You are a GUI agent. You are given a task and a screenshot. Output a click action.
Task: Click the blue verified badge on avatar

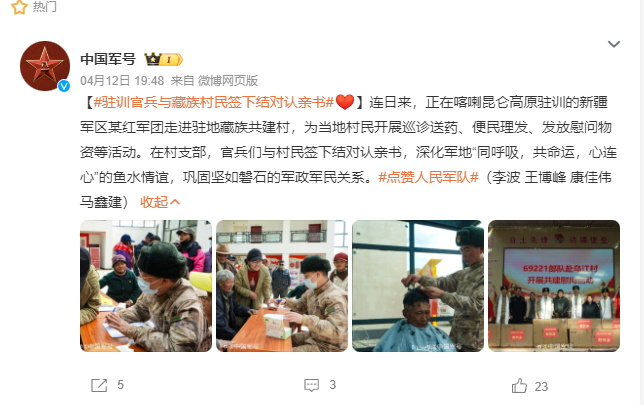(64, 86)
